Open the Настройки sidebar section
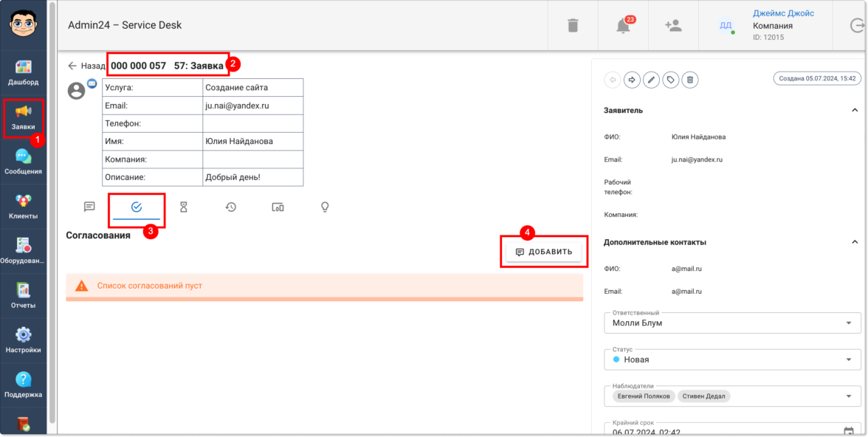This screenshot has height=437, width=868. [24, 341]
